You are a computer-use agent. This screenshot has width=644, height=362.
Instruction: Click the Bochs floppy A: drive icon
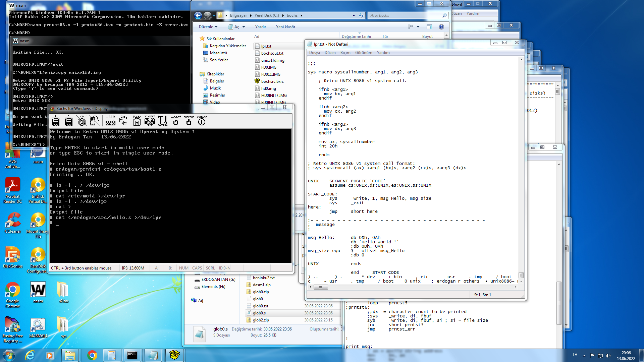pos(56,121)
